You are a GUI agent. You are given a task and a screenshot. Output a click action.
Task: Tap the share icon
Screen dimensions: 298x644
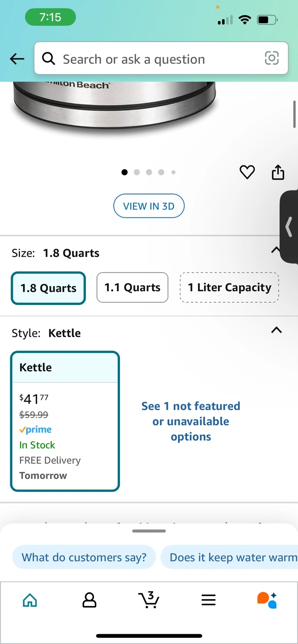tap(278, 172)
